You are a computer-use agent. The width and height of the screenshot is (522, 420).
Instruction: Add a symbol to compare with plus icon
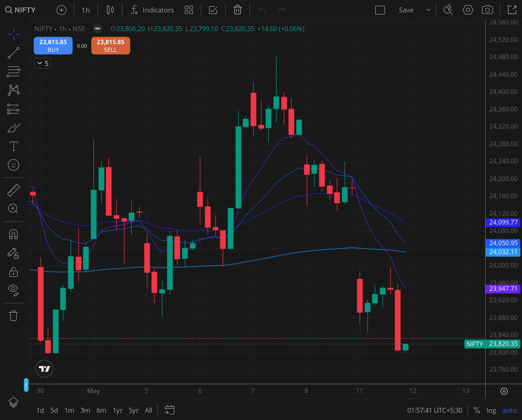pyautogui.click(x=61, y=10)
